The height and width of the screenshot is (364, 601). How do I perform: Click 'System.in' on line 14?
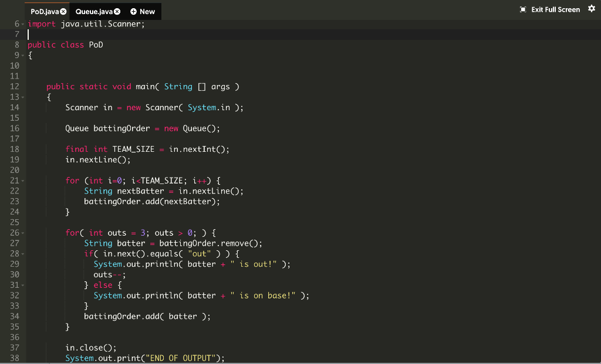pyautogui.click(x=209, y=107)
